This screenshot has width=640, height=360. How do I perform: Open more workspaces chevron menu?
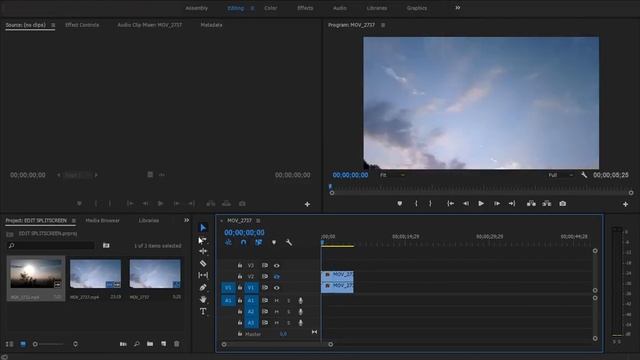click(x=458, y=8)
